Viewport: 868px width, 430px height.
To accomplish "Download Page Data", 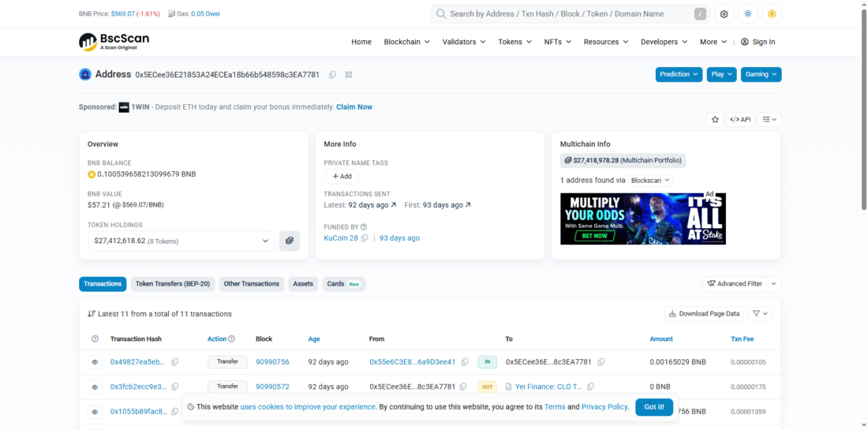I will point(704,314).
